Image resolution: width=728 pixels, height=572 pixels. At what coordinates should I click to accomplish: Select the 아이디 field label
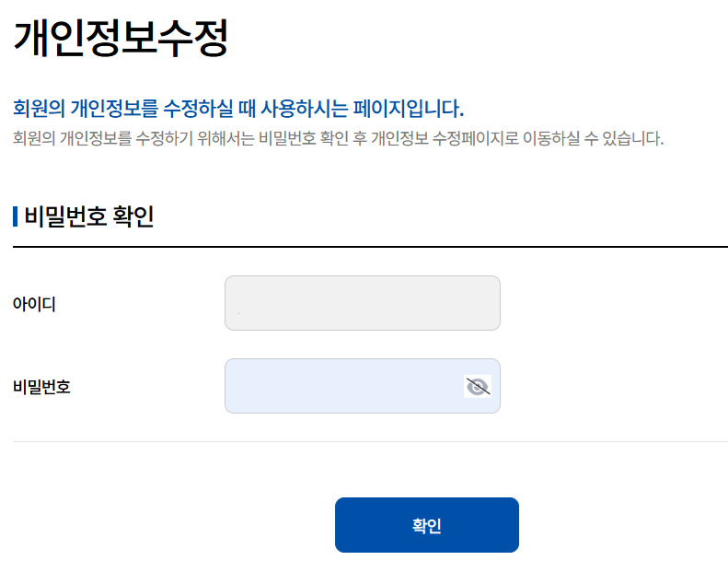click(34, 304)
